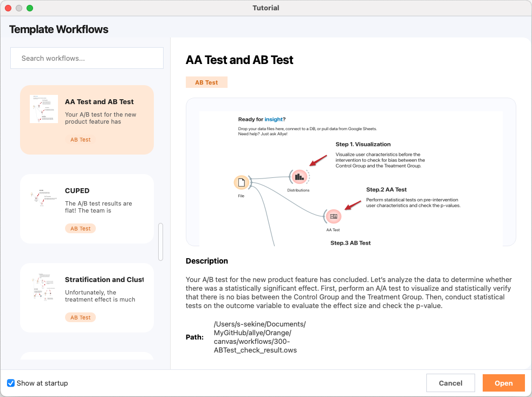Click the Stratification workflow thumbnail
Viewport: 532px width, 397px height.
pyautogui.click(x=43, y=286)
